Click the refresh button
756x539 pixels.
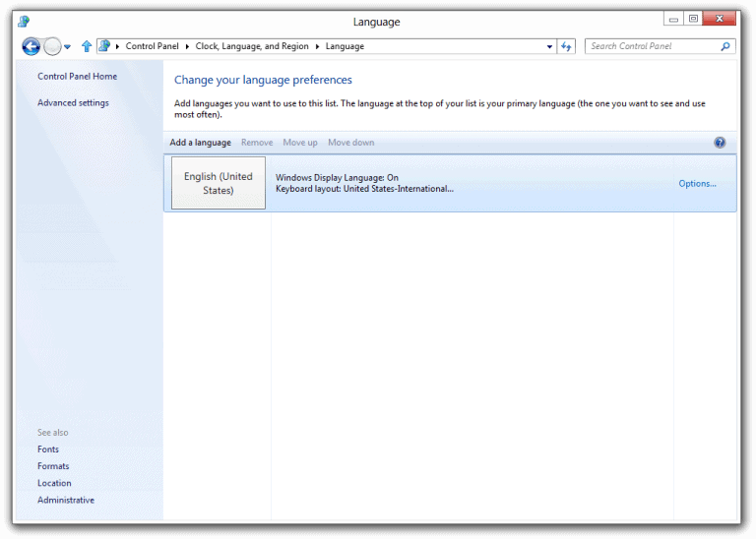[x=566, y=47]
